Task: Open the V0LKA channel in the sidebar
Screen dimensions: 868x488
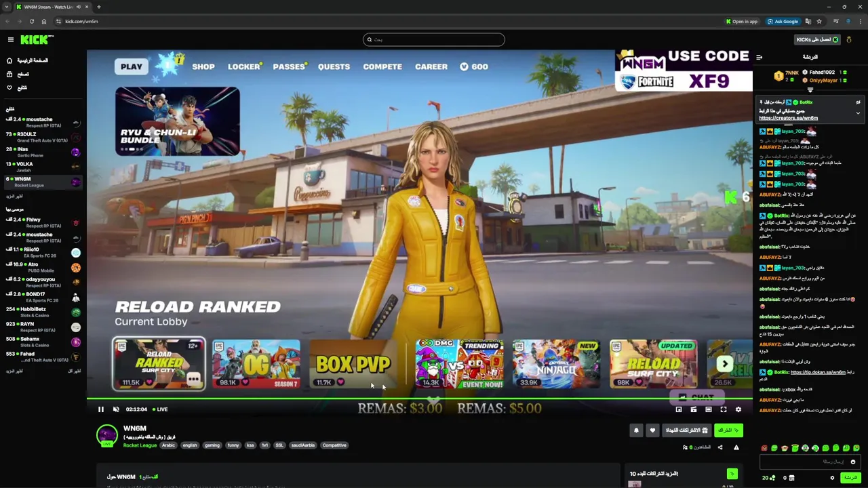Action: pyautogui.click(x=43, y=167)
